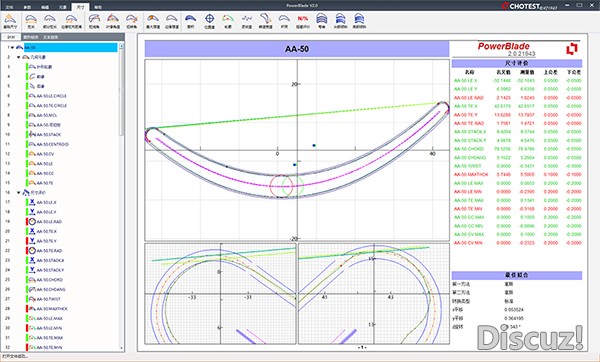The height and width of the screenshot is (362, 600).
Task: Collapse the geometry group in row 2
Action: [x=18, y=57]
